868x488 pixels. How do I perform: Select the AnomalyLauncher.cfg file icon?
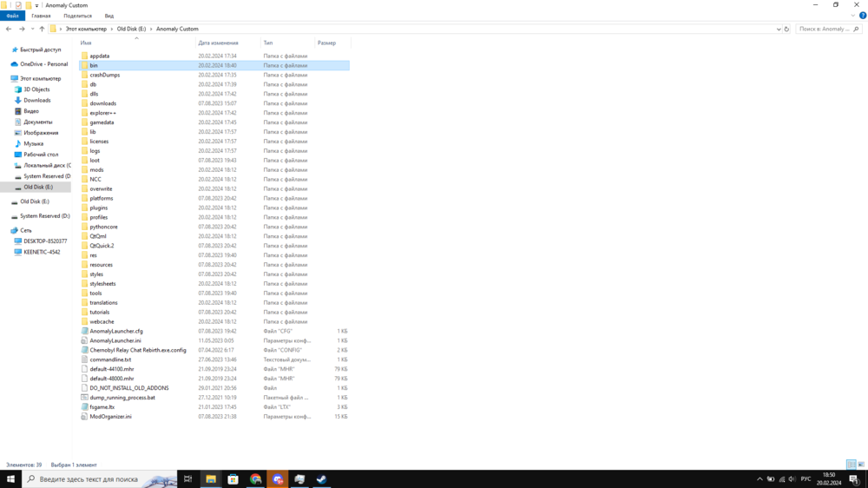point(84,331)
